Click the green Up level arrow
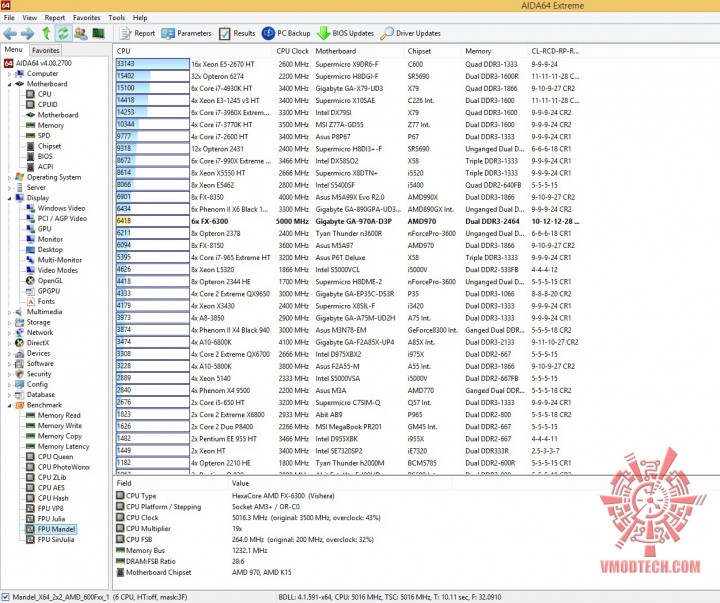 [x=46, y=34]
